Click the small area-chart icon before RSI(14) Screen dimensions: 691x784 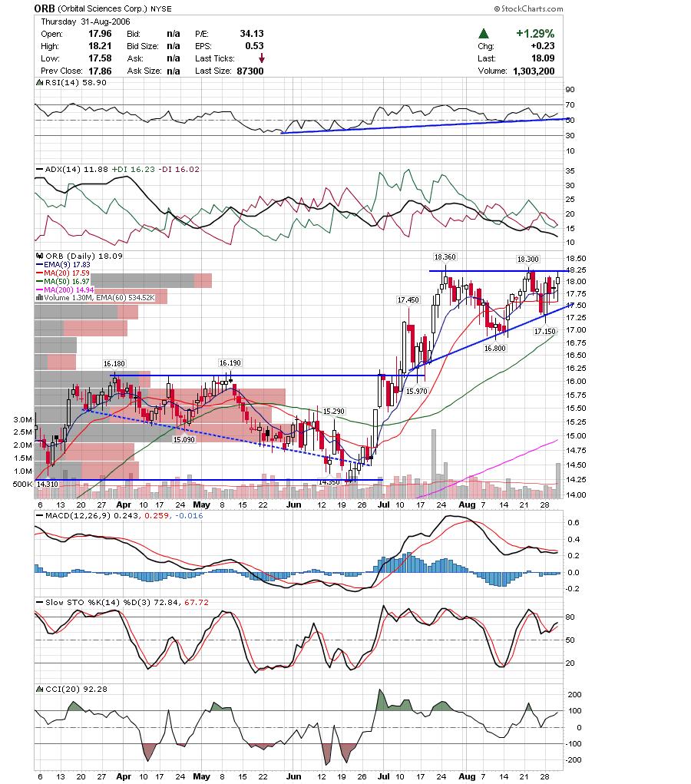(x=39, y=82)
